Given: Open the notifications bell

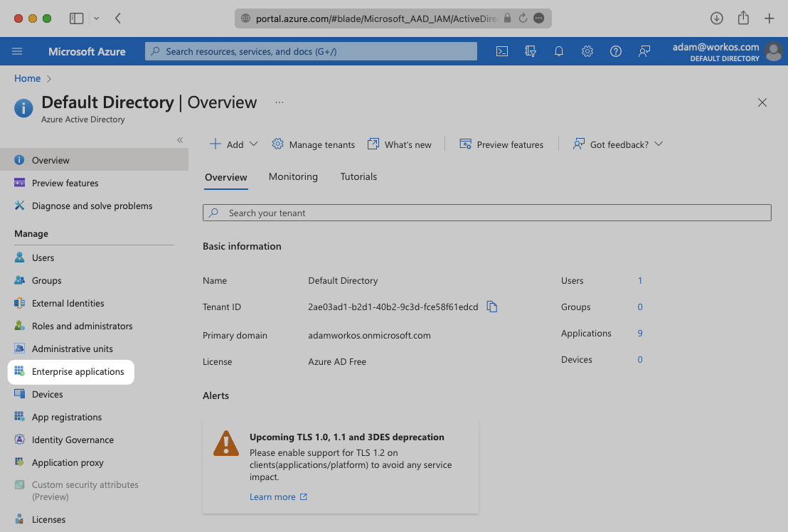Looking at the screenshot, I should point(559,51).
